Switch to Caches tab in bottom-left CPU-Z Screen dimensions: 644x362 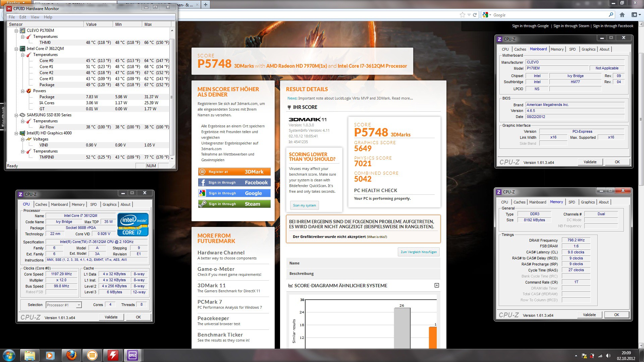point(41,204)
